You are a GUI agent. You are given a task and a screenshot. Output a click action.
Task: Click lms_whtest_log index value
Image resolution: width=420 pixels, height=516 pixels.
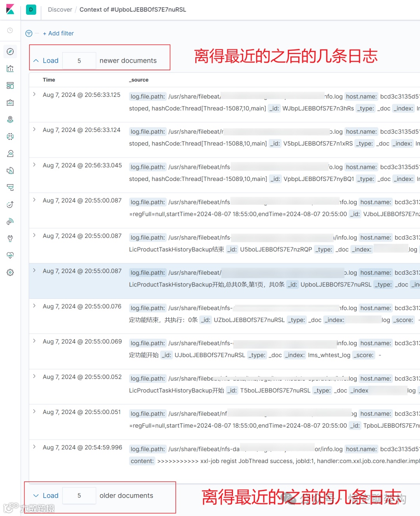click(329, 355)
